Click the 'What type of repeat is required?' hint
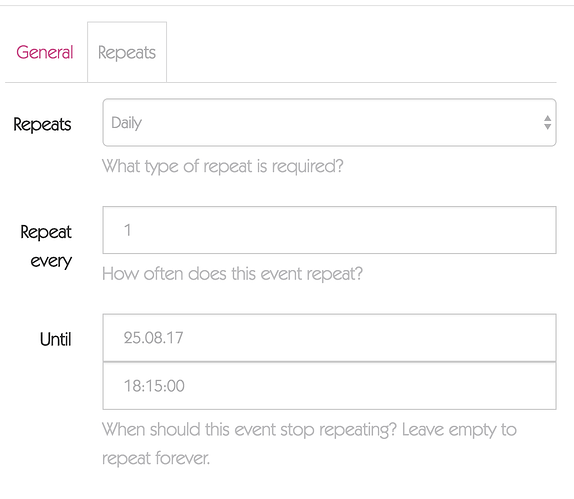Image resolution: width=574 pixels, height=499 pixels. pos(223,167)
